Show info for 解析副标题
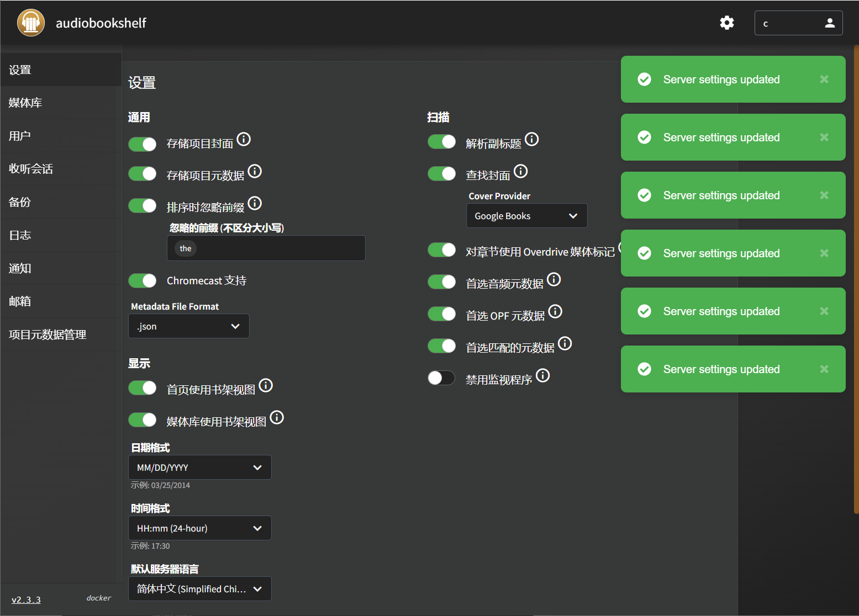This screenshot has height=616, width=859. (x=532, y=139)
